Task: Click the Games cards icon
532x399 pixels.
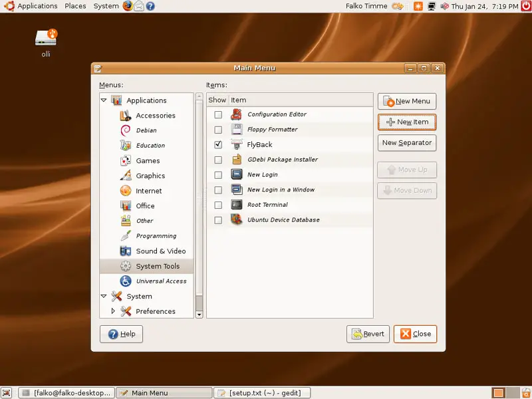Action: click(125, 160)
